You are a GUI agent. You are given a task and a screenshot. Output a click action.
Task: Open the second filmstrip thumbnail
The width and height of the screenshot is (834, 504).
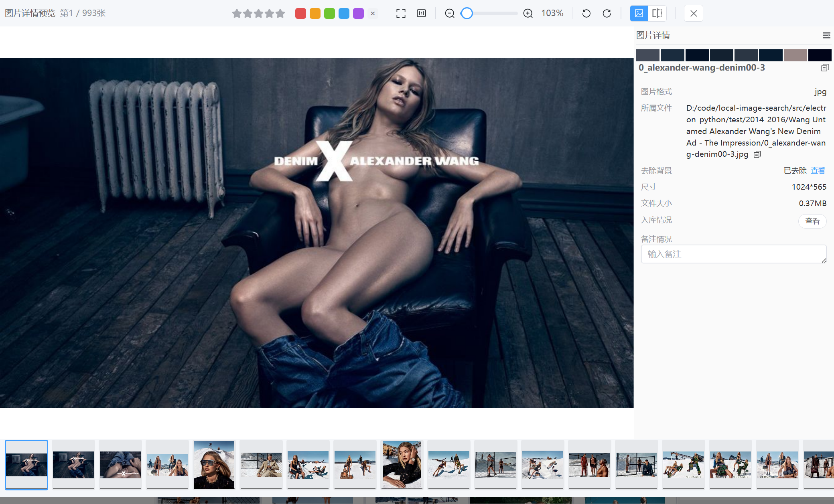pyautogui.click(x=73, y=465)
